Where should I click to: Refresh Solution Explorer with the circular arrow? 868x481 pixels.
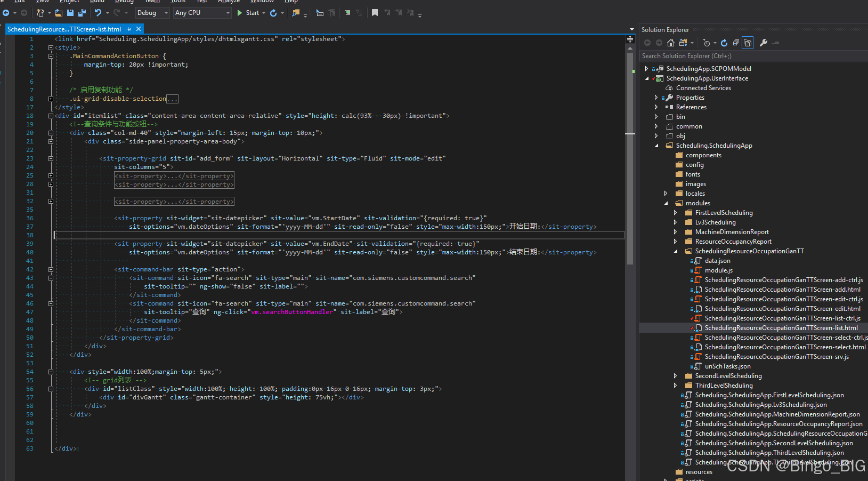click(x=724, y=43)
